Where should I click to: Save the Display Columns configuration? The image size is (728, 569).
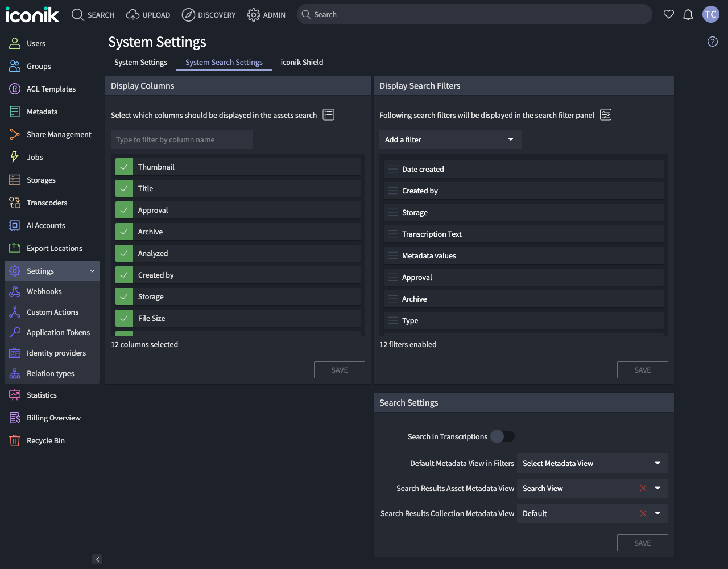click(340, 370)
